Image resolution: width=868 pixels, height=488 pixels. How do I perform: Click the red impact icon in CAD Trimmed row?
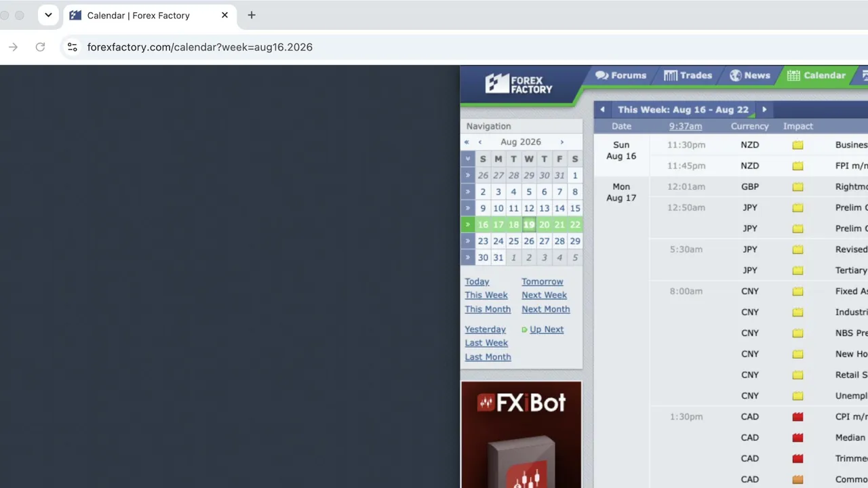coord(797,459)
